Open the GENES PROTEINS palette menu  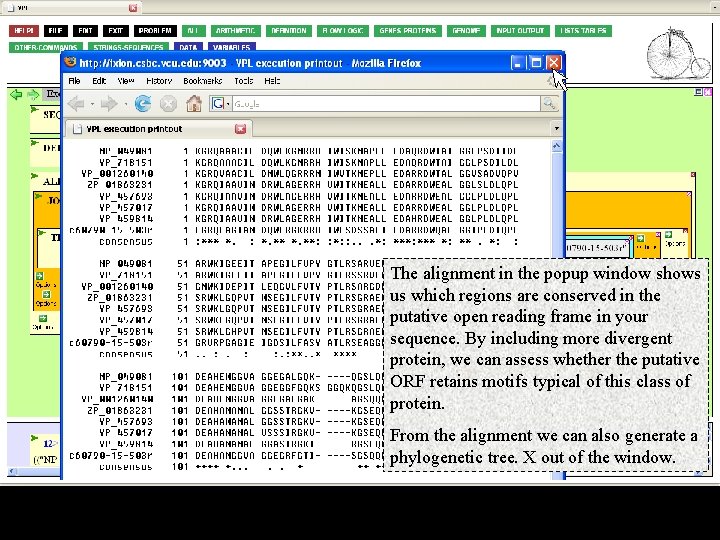(x=408, y=31)
